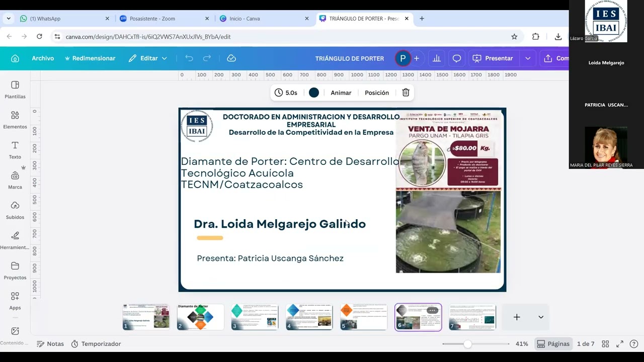Open comments speech bubble icon
Viewport: 644px width, 362px height.
457,58
